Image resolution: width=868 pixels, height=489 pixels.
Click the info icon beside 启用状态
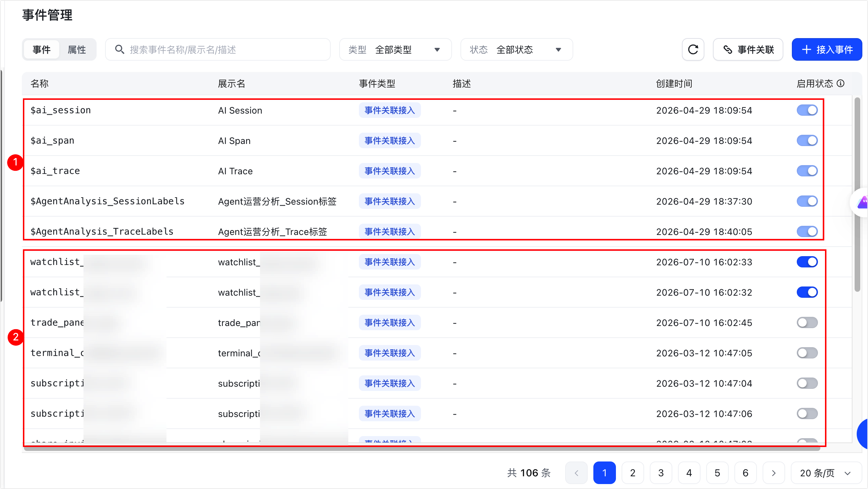[x=841, y=83]
